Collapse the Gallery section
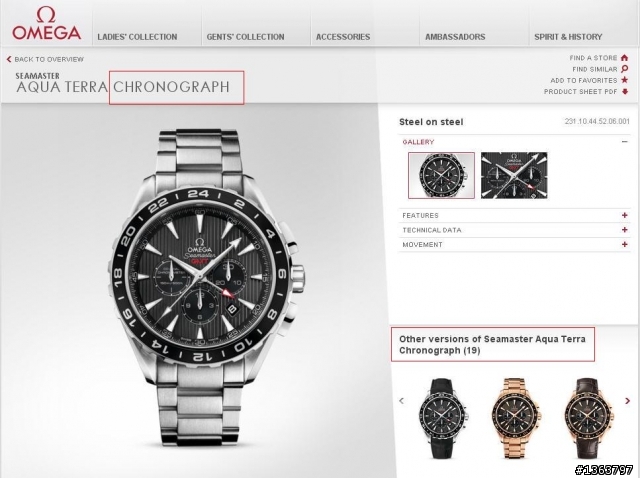 (x=624, y=142)
